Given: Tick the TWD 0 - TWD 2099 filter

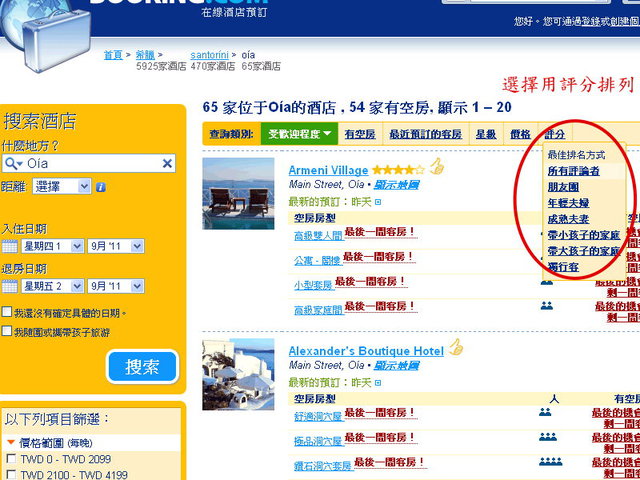Looking at the screenshot, I should click(9, 459).
